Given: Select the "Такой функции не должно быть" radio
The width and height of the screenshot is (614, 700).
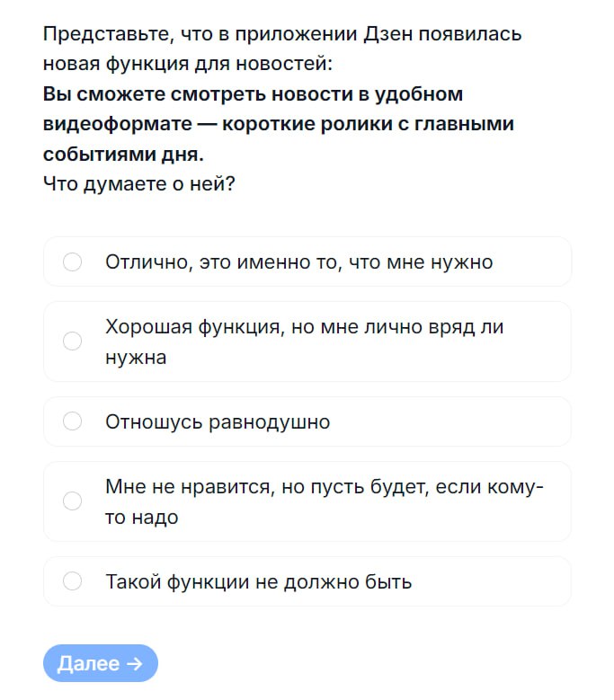Looking at the screenshot, I should (x=73, y=581).
